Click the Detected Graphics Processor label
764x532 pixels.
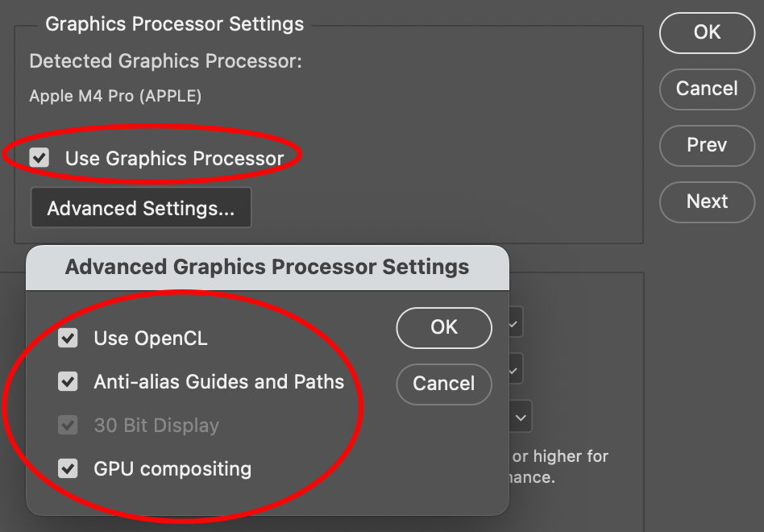pos(165,61)
